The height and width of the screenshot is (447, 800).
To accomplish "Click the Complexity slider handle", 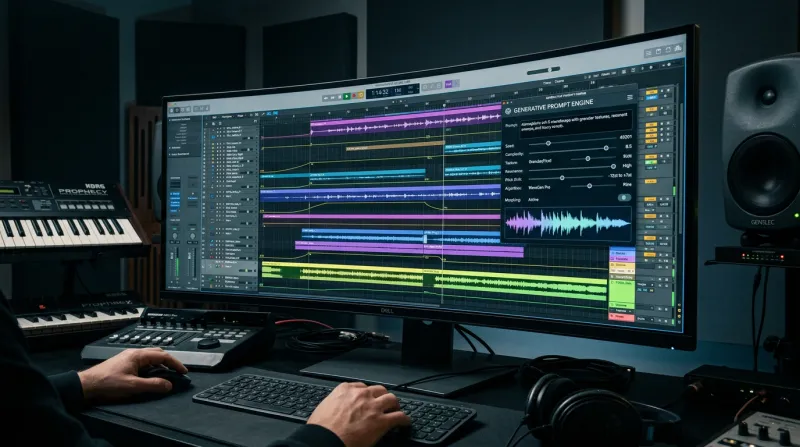I will (x=606, y=148).
